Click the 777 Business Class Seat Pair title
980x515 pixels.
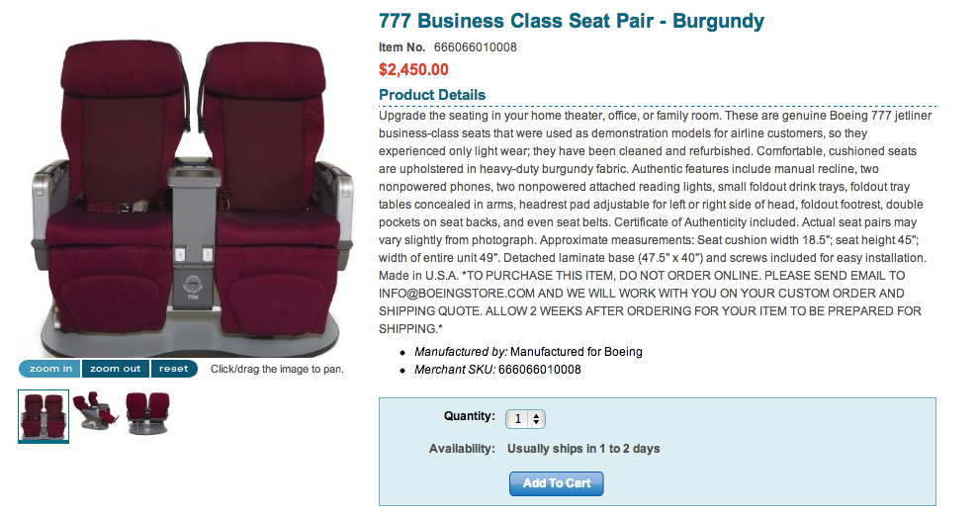[x=572, y=21]
